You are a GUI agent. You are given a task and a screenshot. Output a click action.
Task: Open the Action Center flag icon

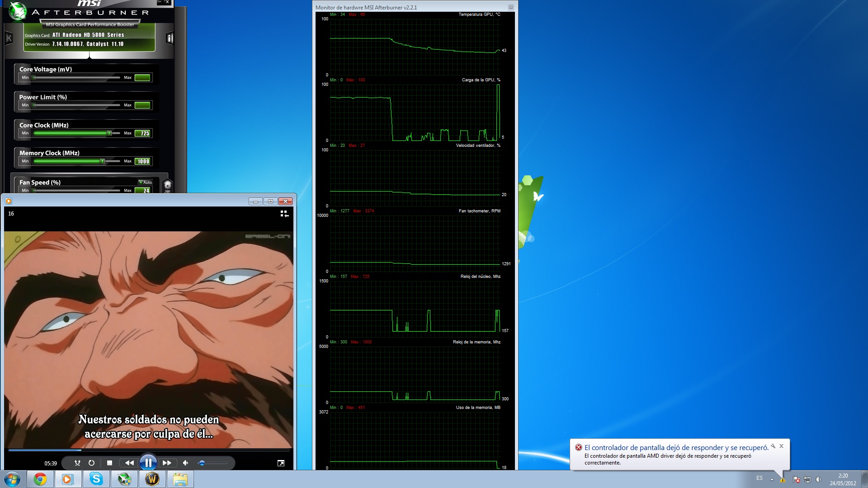tap(797, 479)
